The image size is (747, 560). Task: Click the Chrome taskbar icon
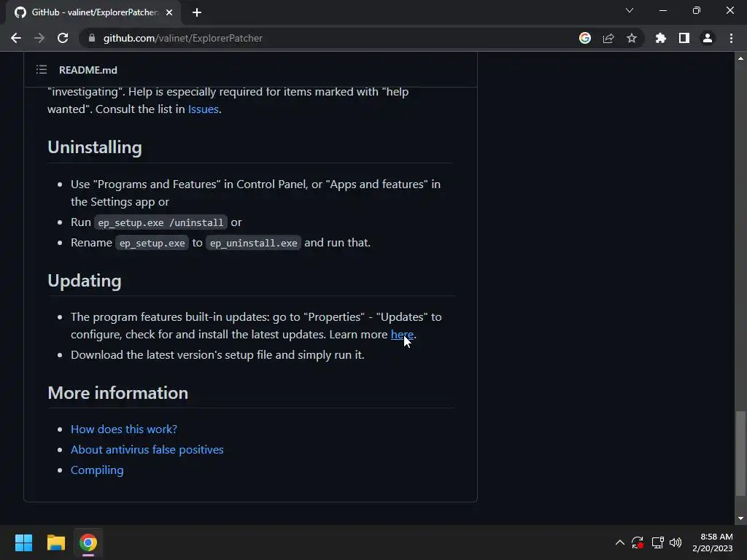(x=88, y=542)
